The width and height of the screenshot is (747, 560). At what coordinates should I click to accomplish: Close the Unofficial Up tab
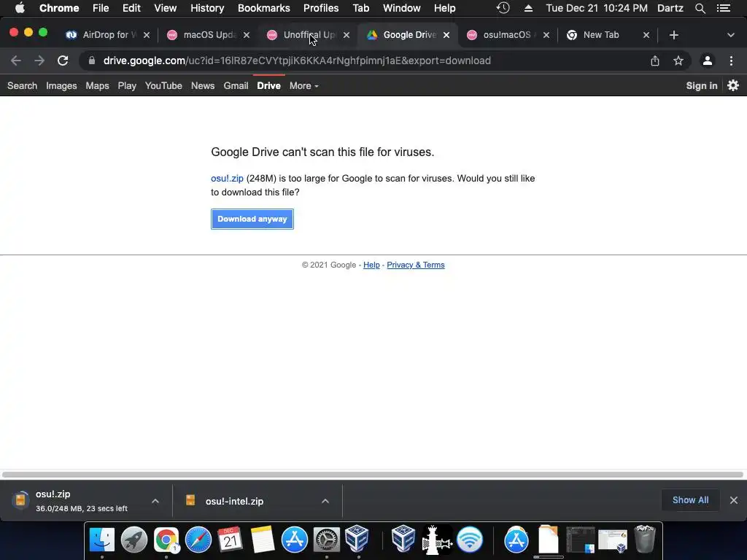347,35
